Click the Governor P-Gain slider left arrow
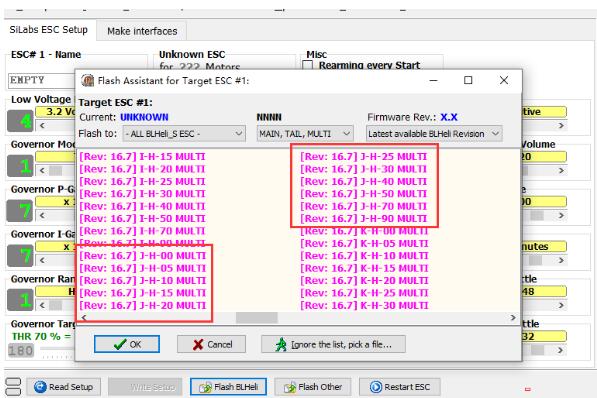The width and height of the screenshot is (597, 398). click(42, 215)
